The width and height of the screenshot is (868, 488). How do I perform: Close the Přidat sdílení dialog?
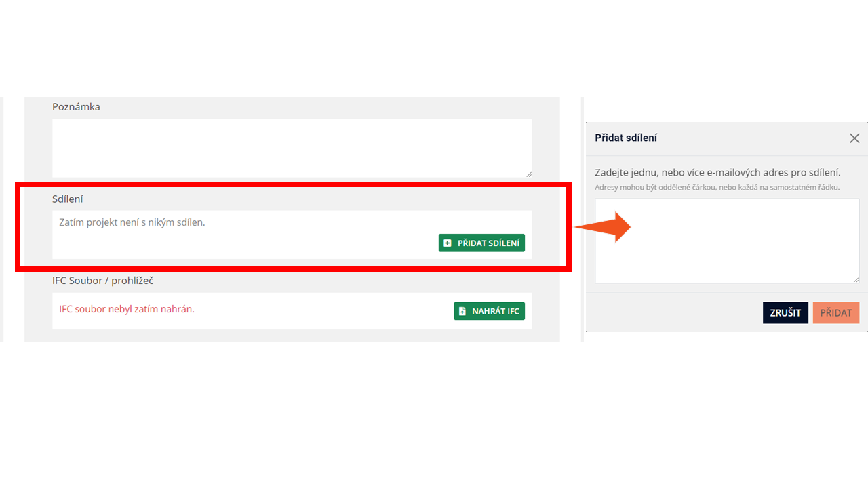tap(854, 138)
